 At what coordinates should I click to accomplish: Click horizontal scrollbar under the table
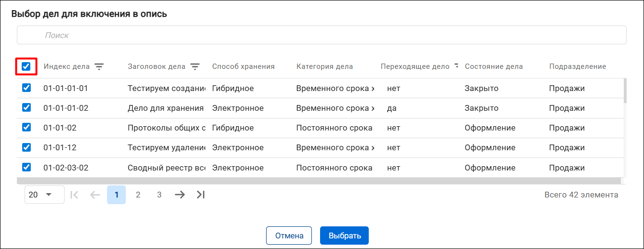click(319, 181)
